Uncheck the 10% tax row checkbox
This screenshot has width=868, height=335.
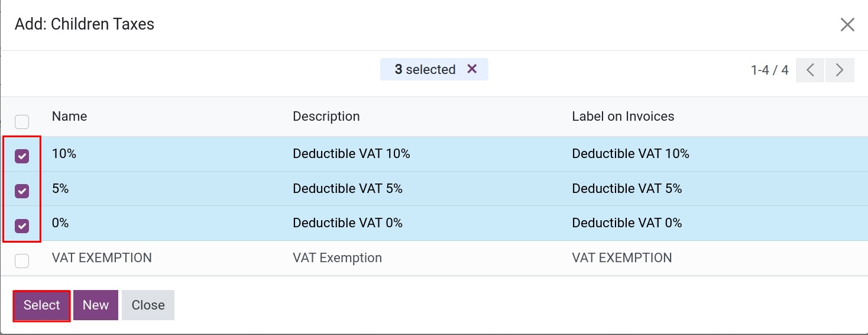(x=22, y=156)
